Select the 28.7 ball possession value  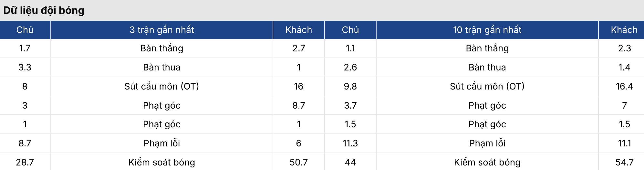click(25, 162)
